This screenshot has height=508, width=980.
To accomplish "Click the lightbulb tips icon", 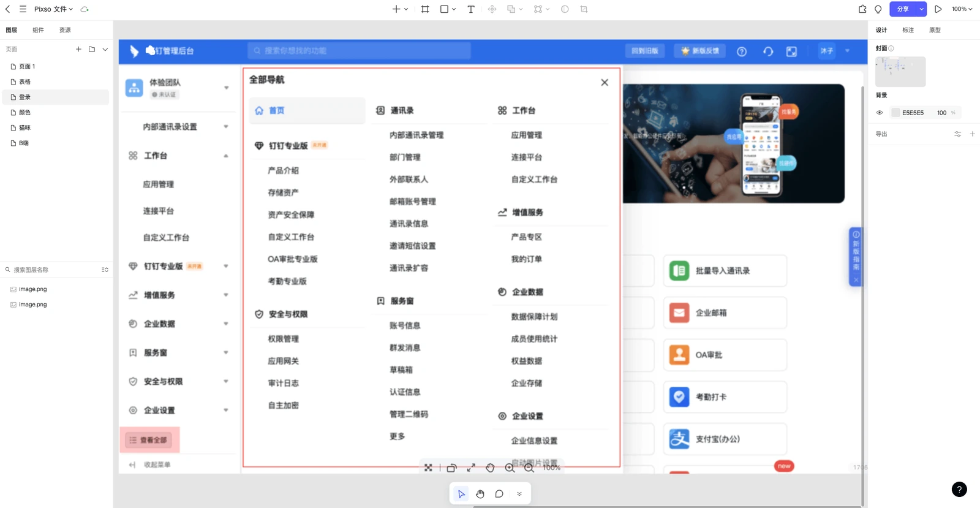I will 878,9.
